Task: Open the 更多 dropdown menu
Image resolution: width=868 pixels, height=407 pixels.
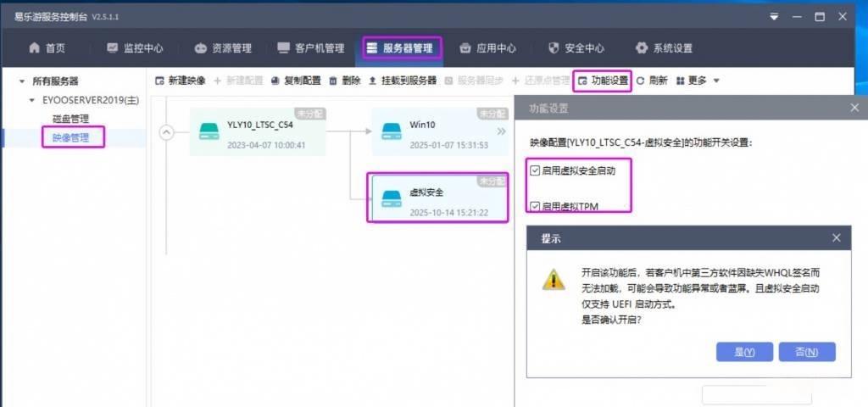Action: 698,81
